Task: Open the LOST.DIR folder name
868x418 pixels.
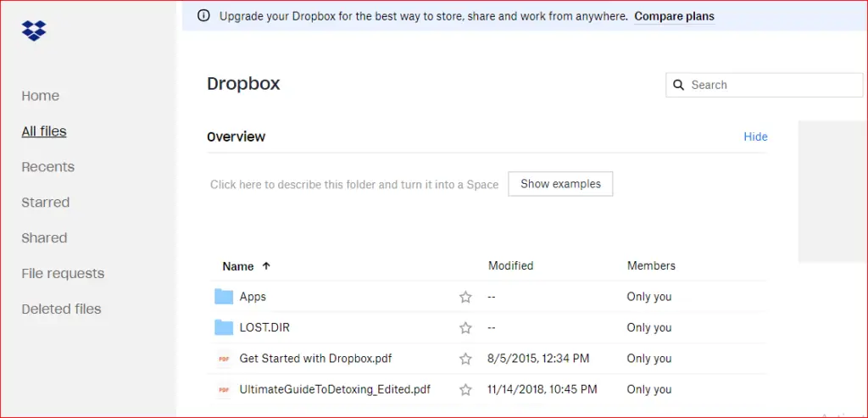Action: tap(264, 328)
